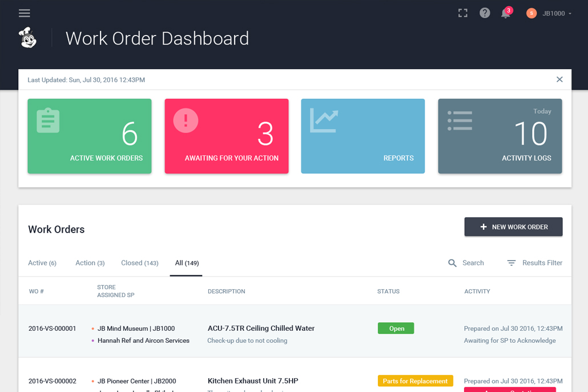Image resolution: width=588 pixels, height=392 pixels.
Task: Open the Activity Logs card
Action: [500, 136]
